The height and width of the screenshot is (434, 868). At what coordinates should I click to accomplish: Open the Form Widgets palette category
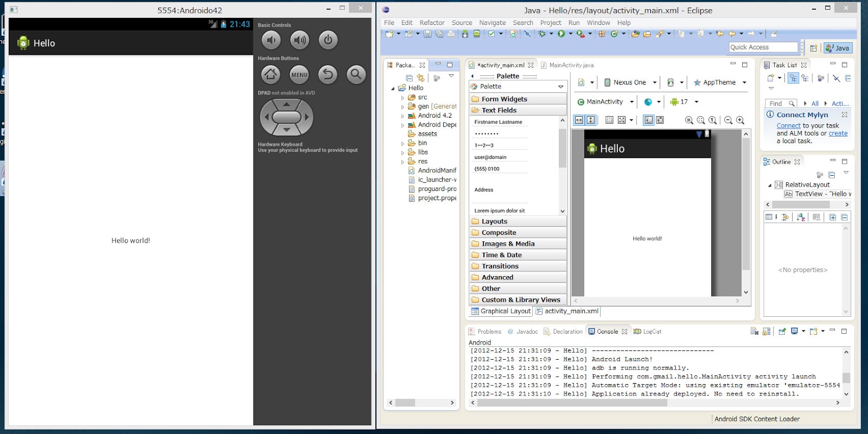click(x=518, y=99)
